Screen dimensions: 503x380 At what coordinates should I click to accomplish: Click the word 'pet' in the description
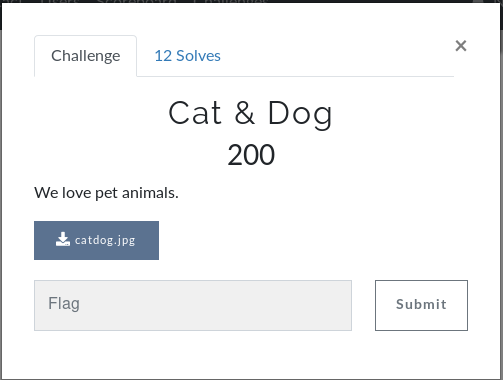point(106,194)
